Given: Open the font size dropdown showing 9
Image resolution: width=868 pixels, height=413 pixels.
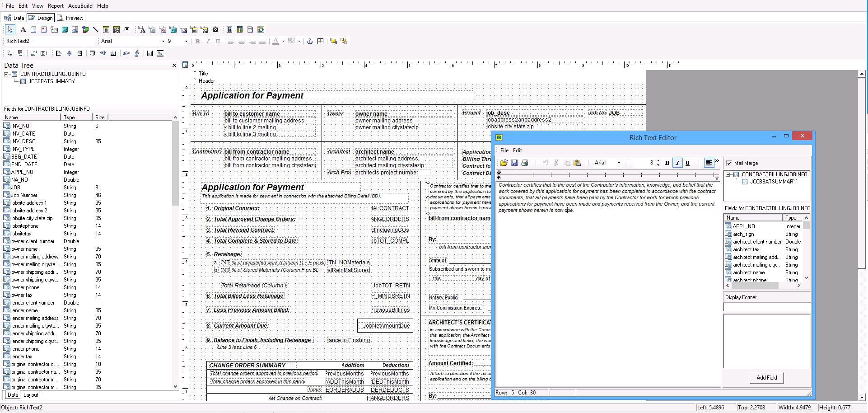Looking at the screenshot, I should (185, 41).
